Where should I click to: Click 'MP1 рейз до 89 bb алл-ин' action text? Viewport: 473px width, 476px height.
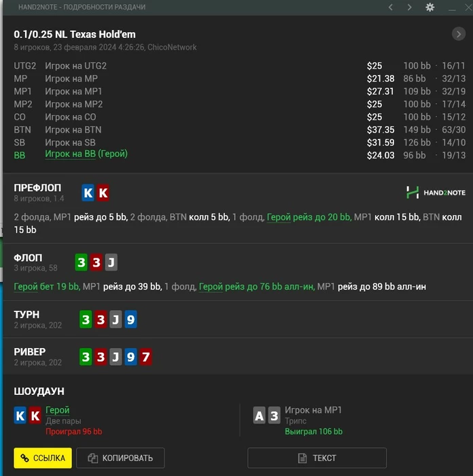tap(372, 286)
